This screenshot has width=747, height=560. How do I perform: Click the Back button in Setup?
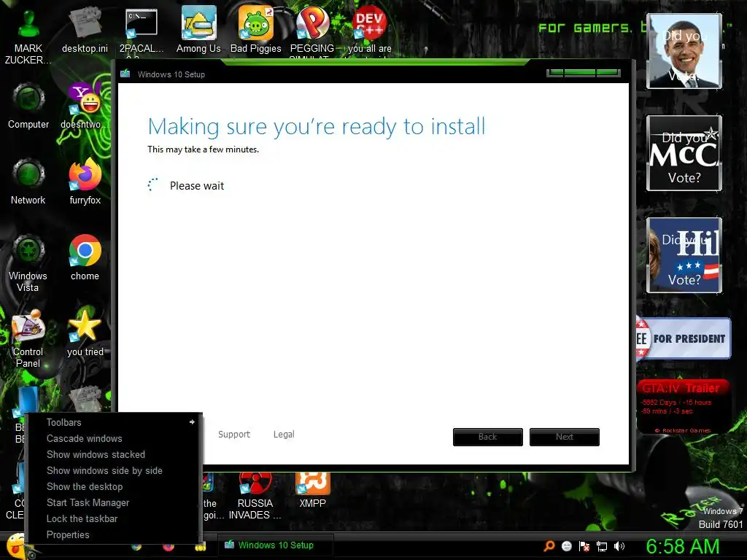point(488,437)
